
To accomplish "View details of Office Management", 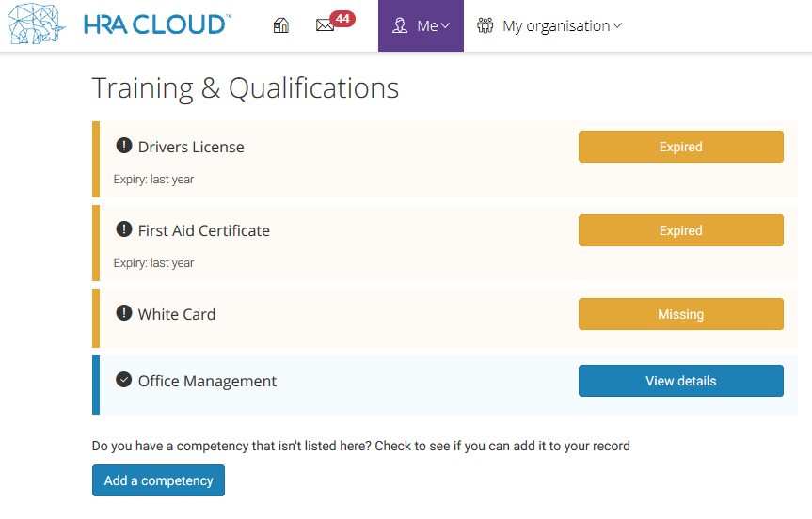I will (681, 381).
